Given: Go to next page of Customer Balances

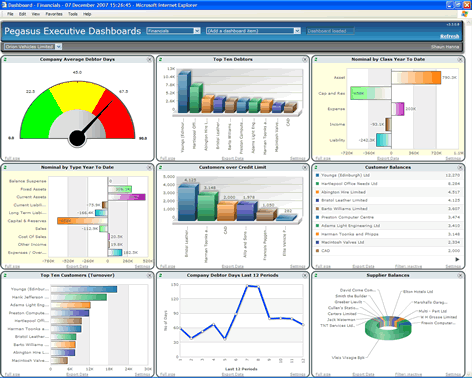Looking at the screenshot, I should tap(457, 259).
